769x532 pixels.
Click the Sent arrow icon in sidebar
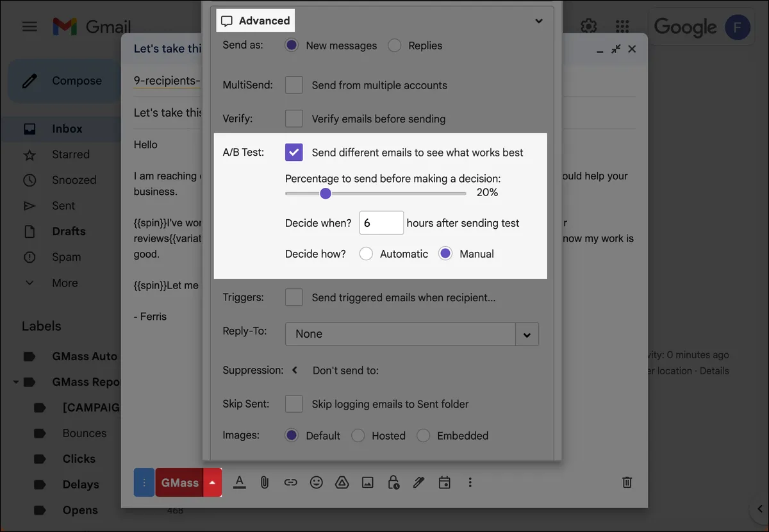coord(29,206)
